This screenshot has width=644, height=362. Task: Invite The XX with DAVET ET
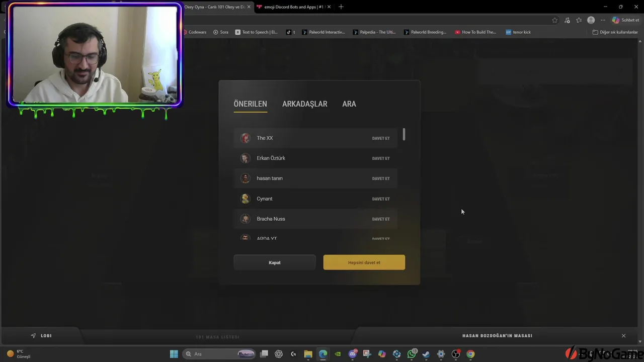coord(381,138)
